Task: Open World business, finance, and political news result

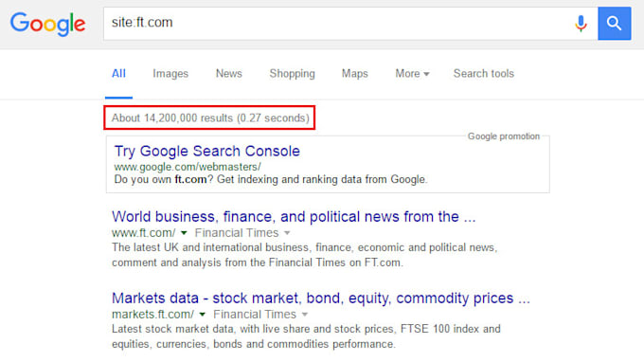Action: tap(294, 217)
